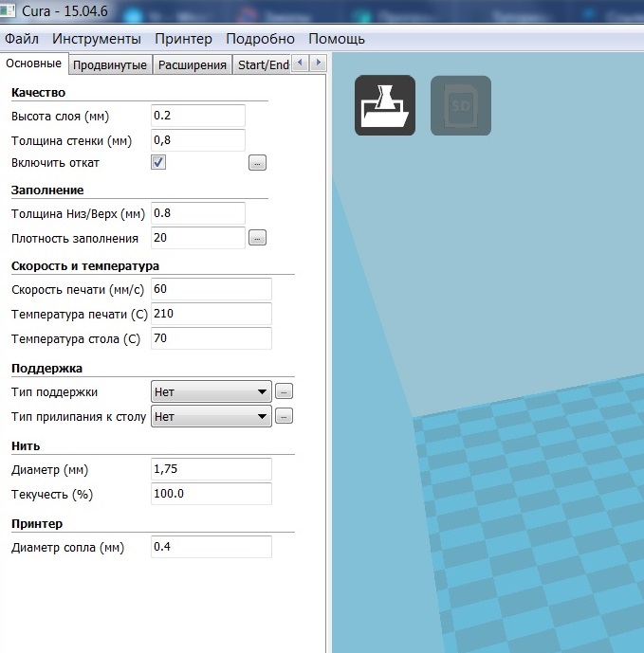
Task: Click the Температура печати input field
Action: click(211, 314)
